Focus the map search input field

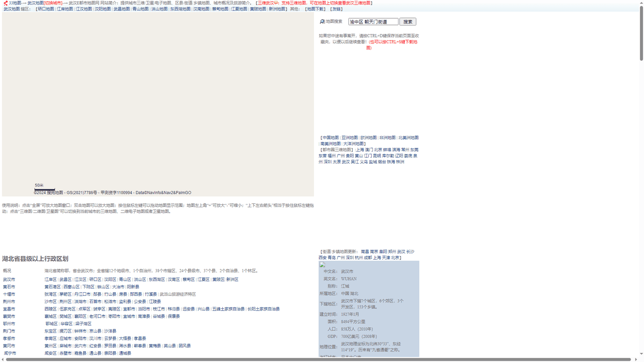(373, 21)
